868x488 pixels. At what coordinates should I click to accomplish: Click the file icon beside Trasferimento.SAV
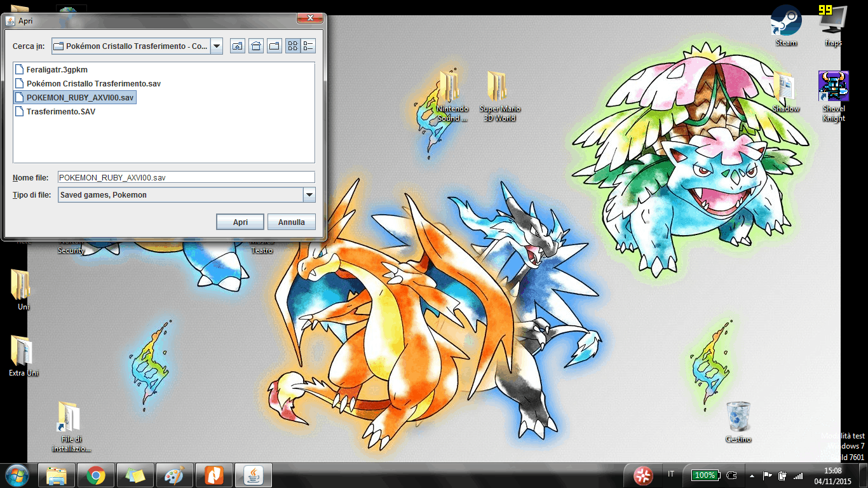[20, 111]
